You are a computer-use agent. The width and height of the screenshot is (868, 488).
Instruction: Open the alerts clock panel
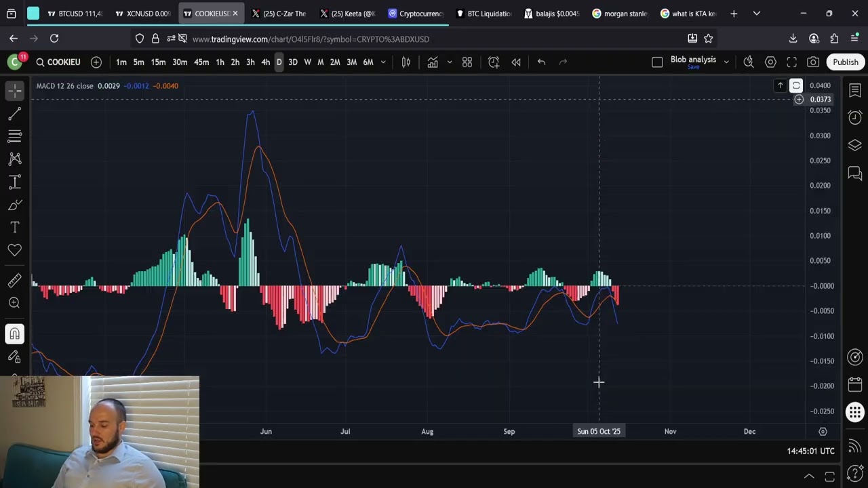(x=854, y=117)
